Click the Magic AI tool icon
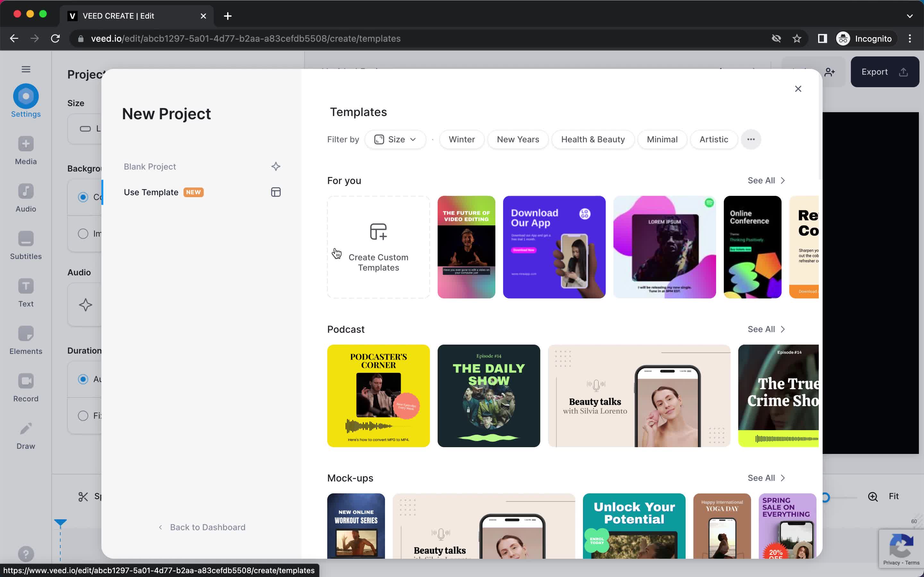Image resolution: width=924 pixels, height=577 pixels. coord(85,305)
